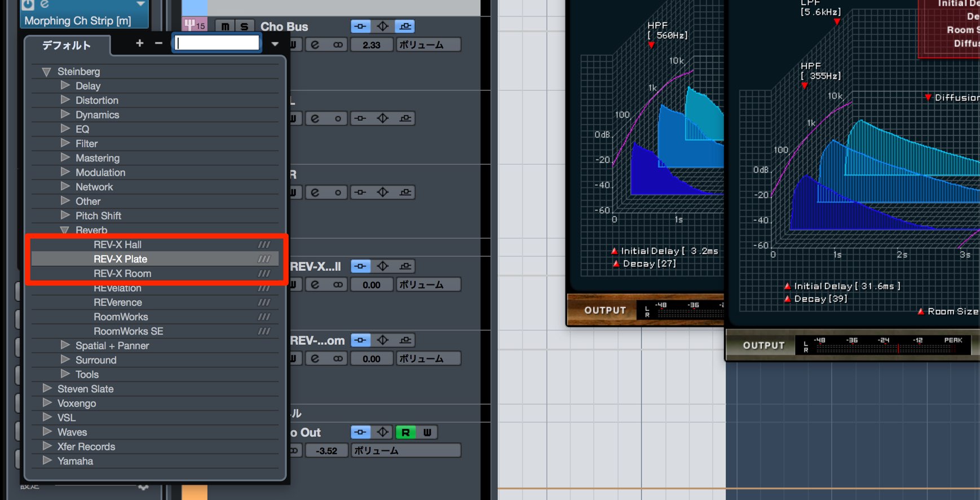Screen dimensions: 980x500
Task: Click the plugin search field
Action: click(x=217, y=43)
